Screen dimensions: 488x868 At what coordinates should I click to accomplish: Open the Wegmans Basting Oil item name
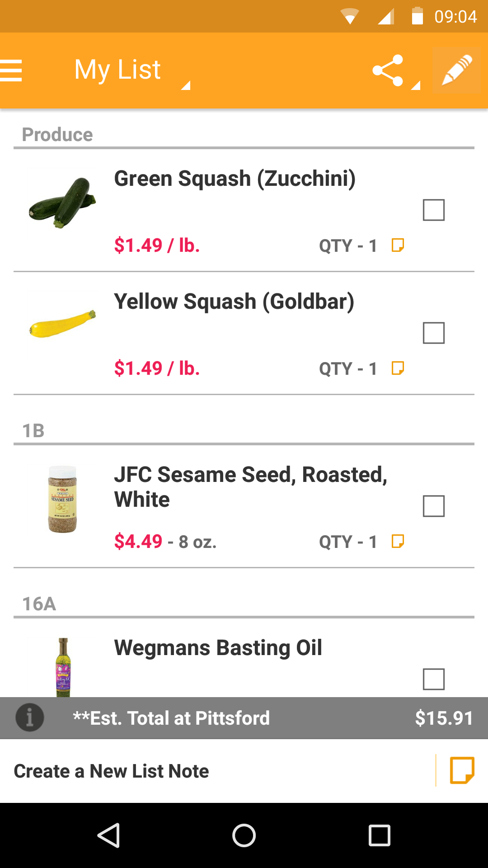(x=218, y=648)
